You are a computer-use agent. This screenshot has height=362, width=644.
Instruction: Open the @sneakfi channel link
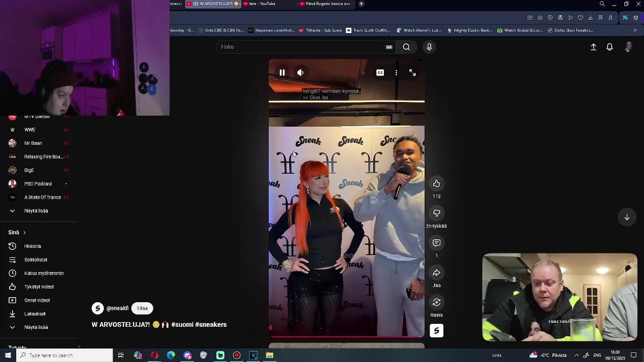[117, 308]
